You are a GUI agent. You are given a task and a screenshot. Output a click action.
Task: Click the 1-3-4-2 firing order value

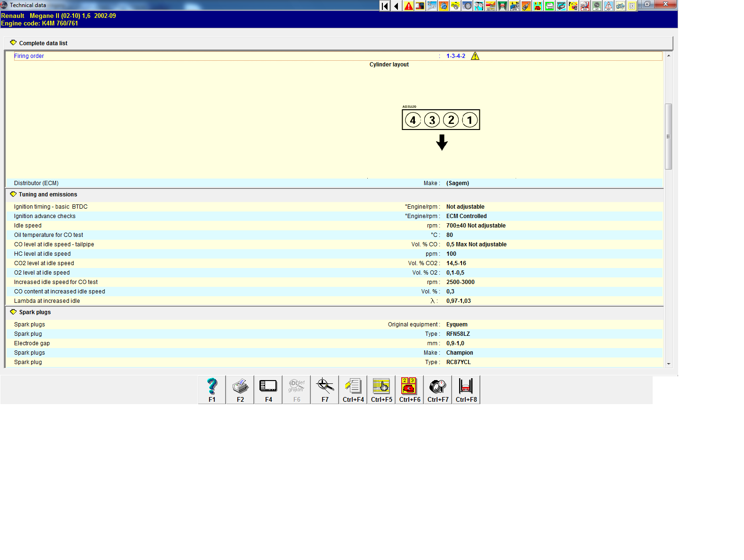(456, 56)
